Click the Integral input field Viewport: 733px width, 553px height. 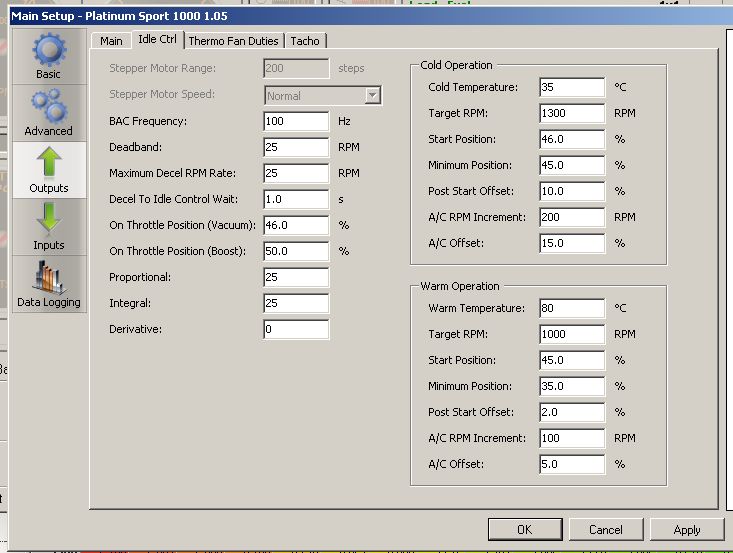(x=296, y=303)
